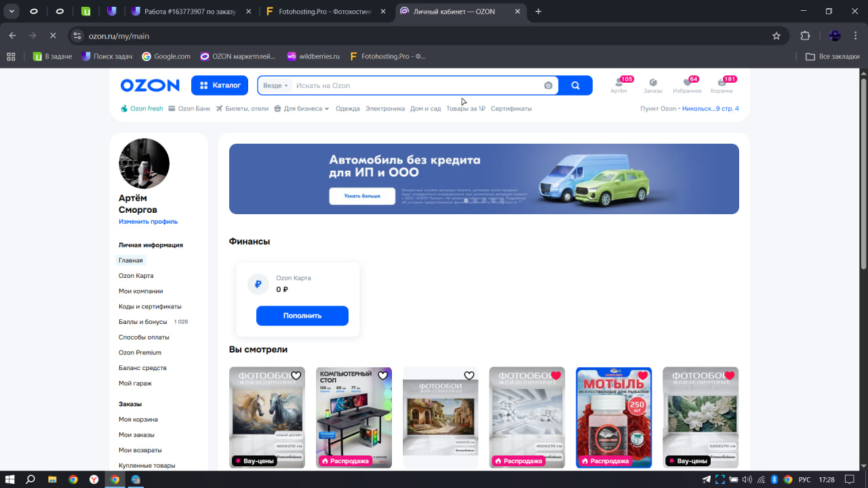The image size is (868, 488).
Task: Focus the Искать на Ozon search field
Action: point(417,85)
